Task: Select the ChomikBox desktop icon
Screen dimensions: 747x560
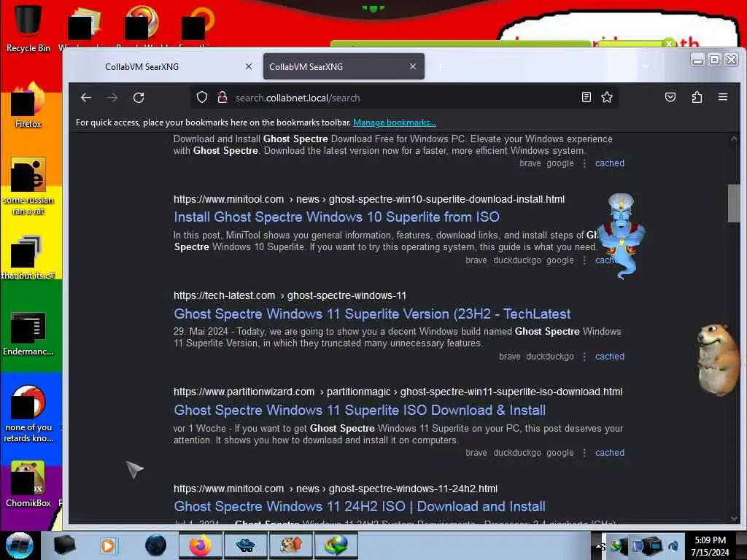Action: point(28,484)
